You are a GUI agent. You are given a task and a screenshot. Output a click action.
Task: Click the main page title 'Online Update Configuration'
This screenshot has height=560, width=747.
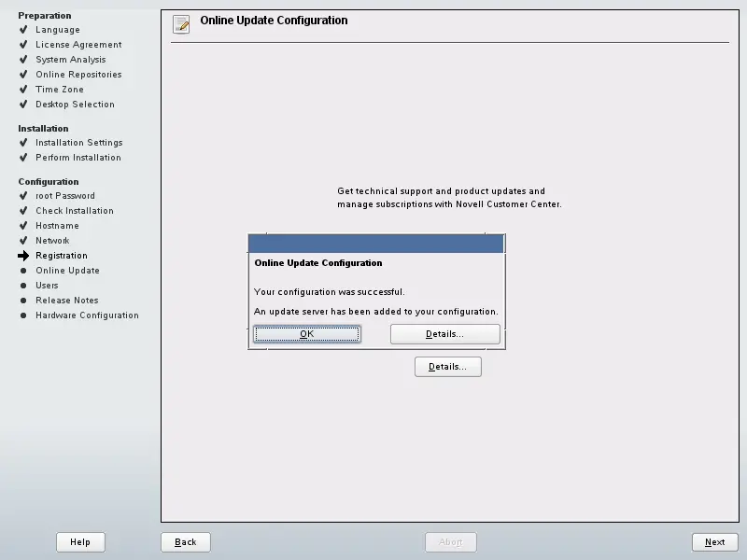(274, 21)
